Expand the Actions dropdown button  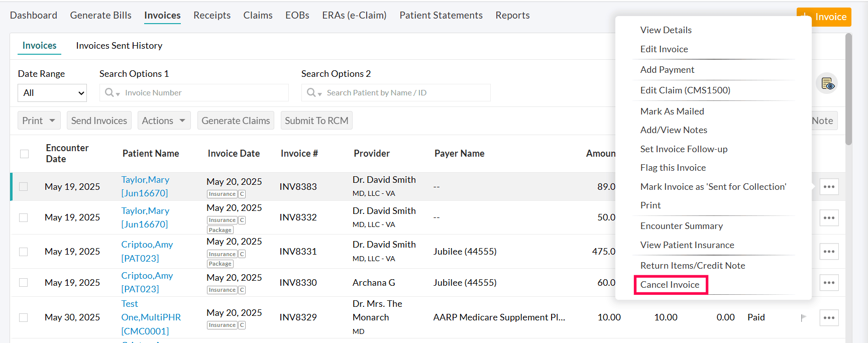(164, 121)
